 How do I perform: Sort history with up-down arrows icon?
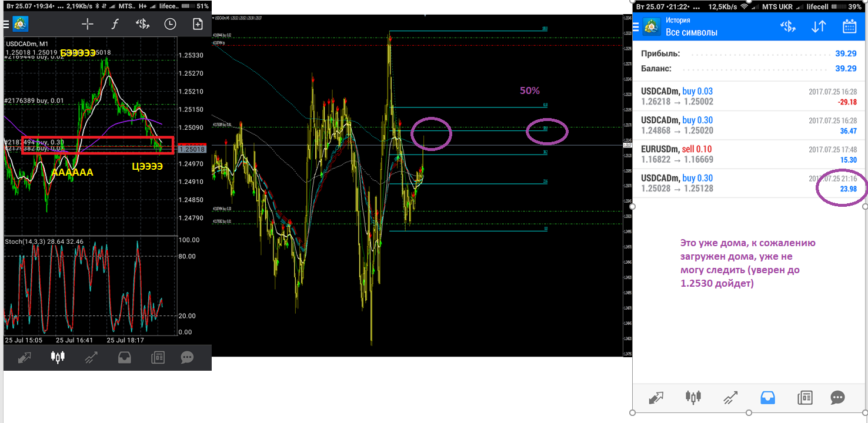[x=819, y=27]
